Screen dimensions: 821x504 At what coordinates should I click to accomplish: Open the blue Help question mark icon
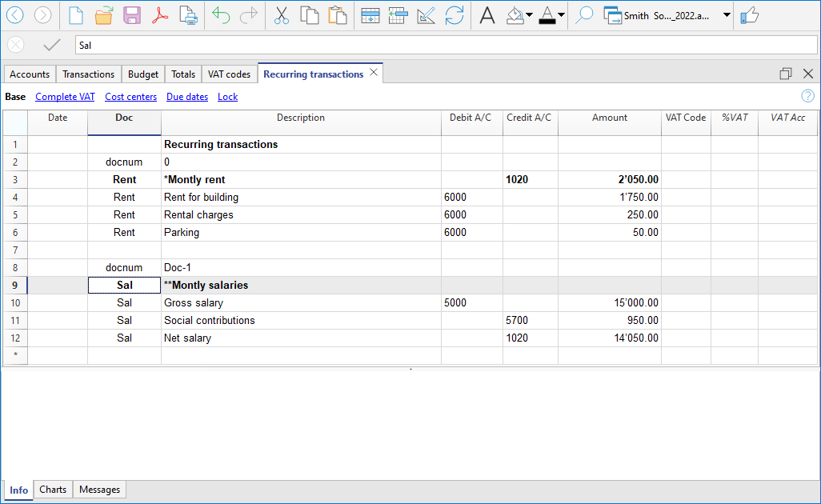pyautogui.click(x=807, y=95)
